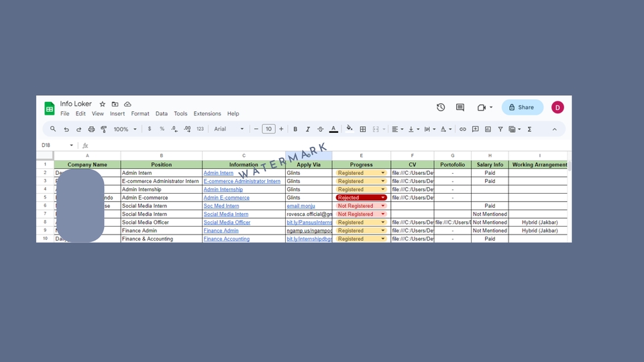
Task: Create a filter
Action: click(x=500, y=129)
